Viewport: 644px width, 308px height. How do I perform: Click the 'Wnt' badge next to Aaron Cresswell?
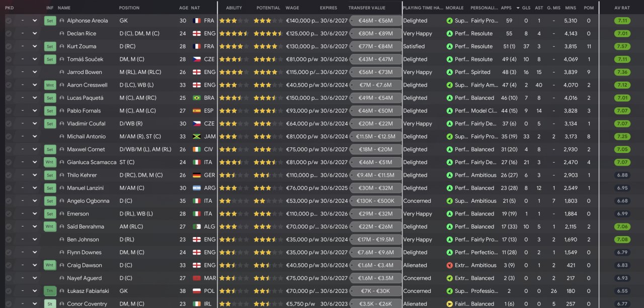50,85
